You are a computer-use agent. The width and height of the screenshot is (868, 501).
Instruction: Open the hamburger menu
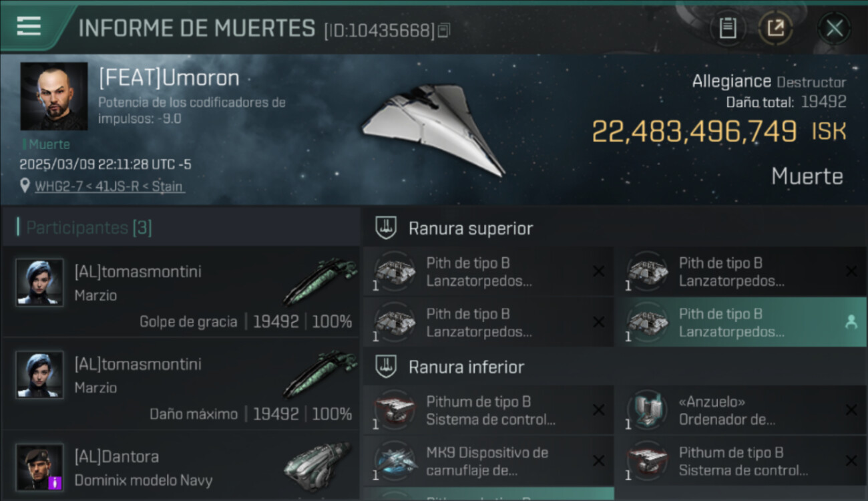[x=29, y=27]
